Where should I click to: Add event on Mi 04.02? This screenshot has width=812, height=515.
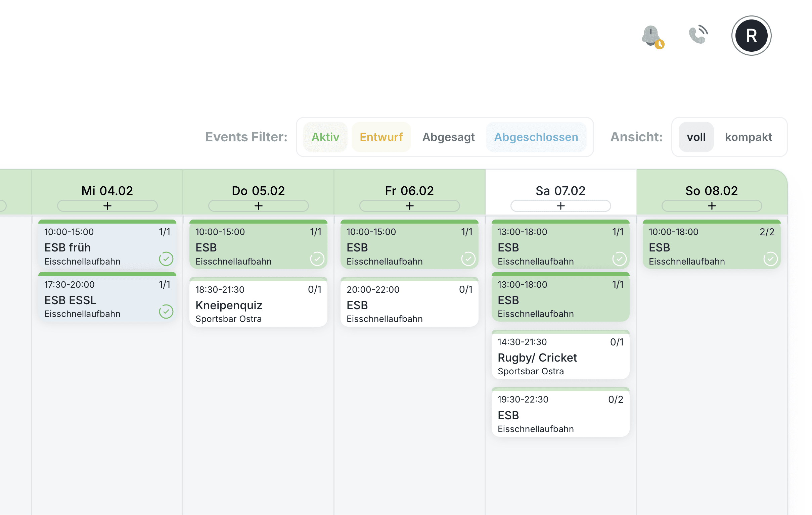pyautogui.click(x=107, y=206)
